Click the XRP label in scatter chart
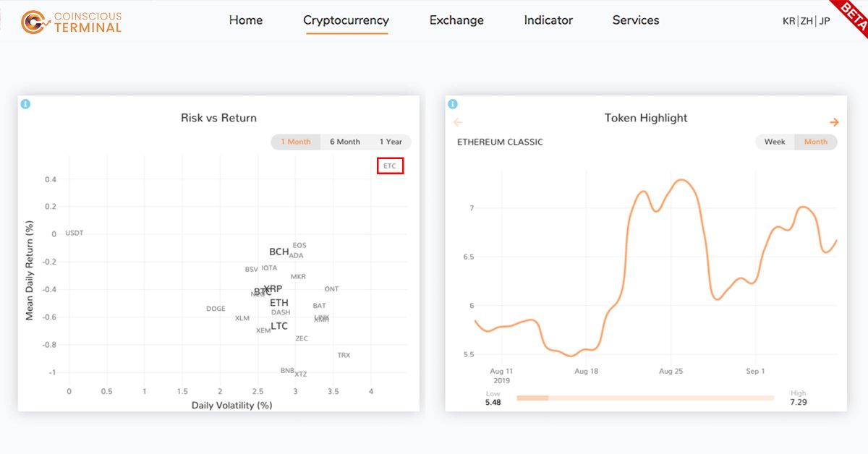Screen dimensions: 868x454 coord(273,288)
